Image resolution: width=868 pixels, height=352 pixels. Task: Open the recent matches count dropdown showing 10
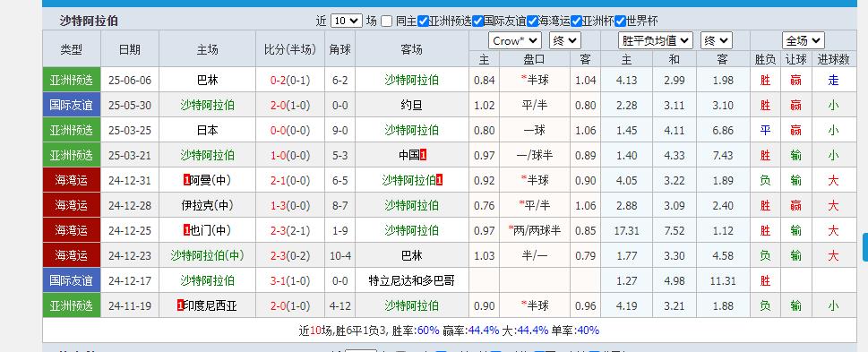tap(347, 21)
